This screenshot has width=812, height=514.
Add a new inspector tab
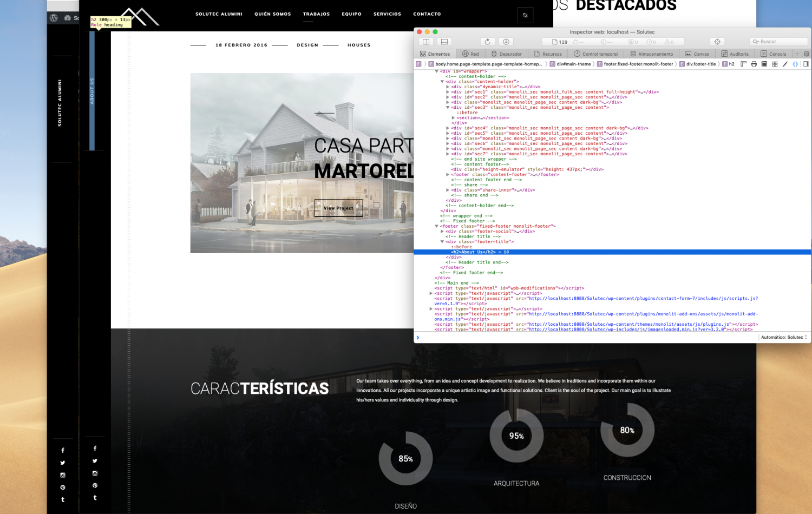coord(797,54)
